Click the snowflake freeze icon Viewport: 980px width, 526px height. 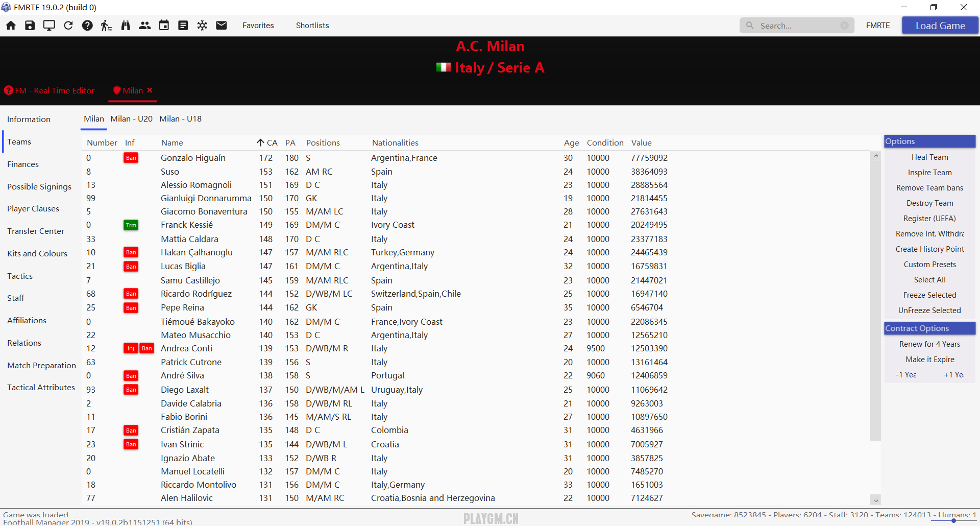[x=202, y=26]
